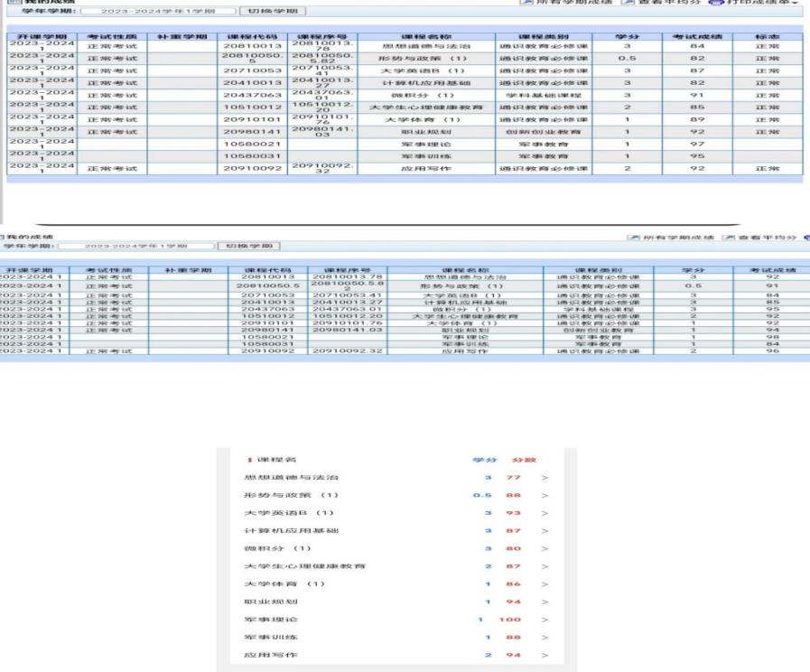The image size is (810, 672).
Task: Click 分数 header in bottom list
Action: pyautogui.click(x=524, y=460)
